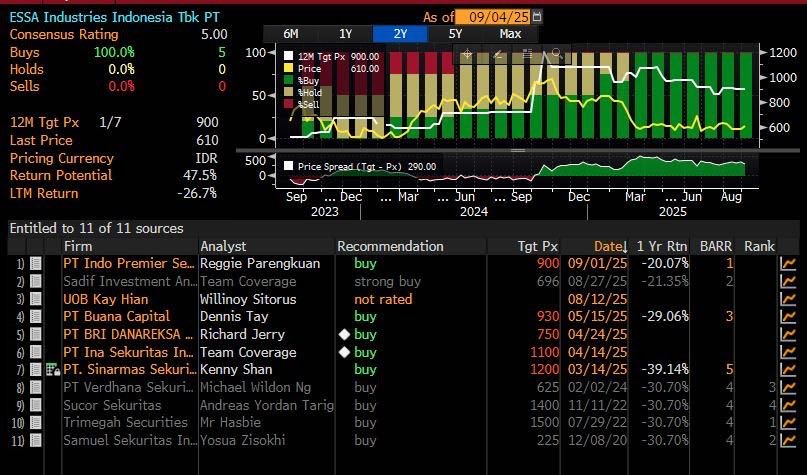Open the report document icon for PT Buana Capital
Screen dimensions: 807x475
(36, 316)
